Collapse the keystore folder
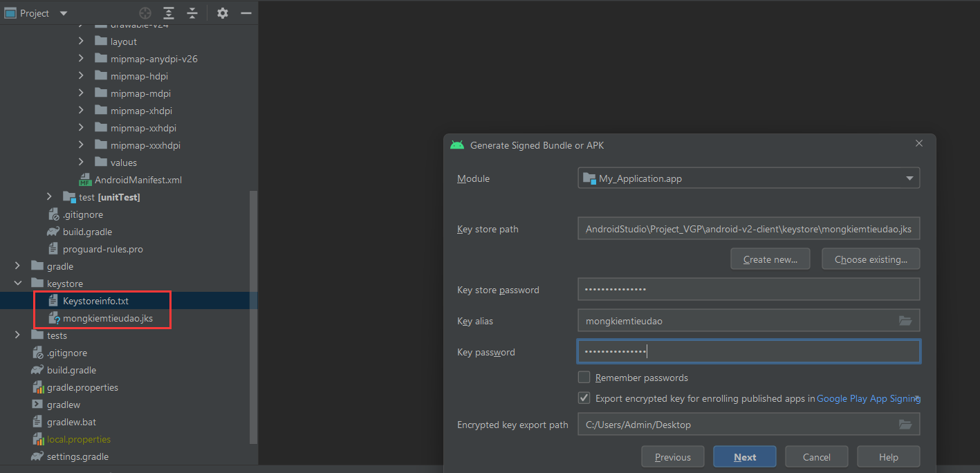 click(x=17, y=284)
